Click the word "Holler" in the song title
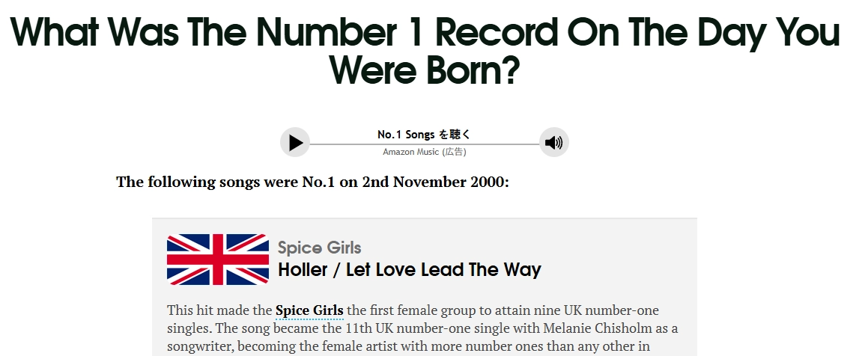Viewport: 868px width, 356px height. [x=303, y=270]
